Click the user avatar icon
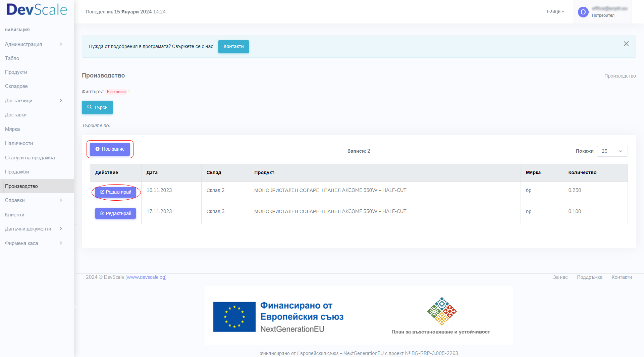Screen dimensions: 644x357 coord(583,12)
